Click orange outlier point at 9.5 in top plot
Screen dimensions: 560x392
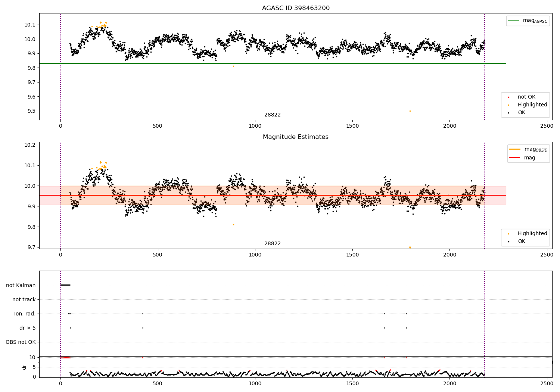[x=410, y=111]
